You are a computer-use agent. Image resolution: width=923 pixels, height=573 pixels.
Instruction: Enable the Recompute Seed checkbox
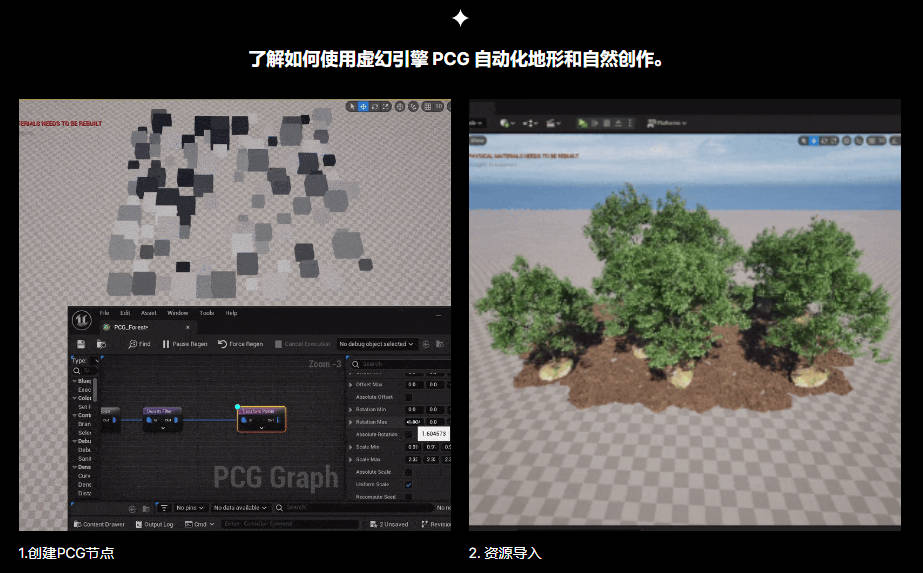click(409, 496)
